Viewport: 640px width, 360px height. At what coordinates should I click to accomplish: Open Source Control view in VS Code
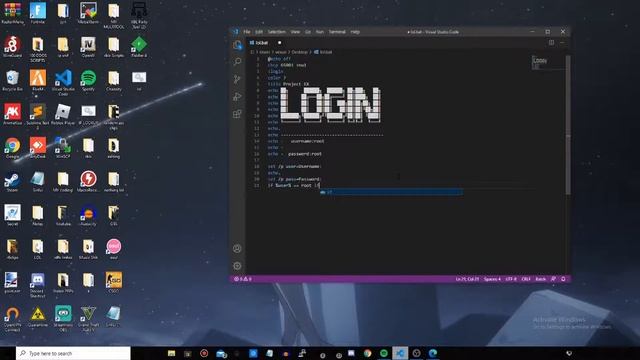[237, 79]
